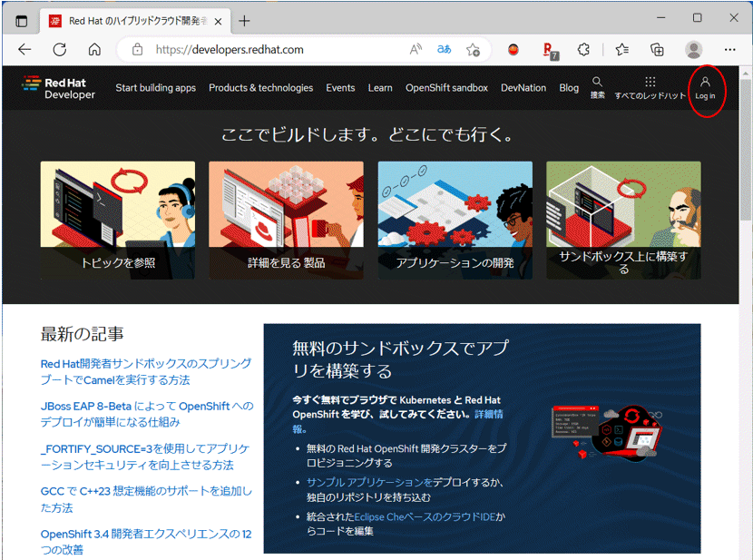
Task: Open OpenShift sandbox menu item
Action: (446, 88)
